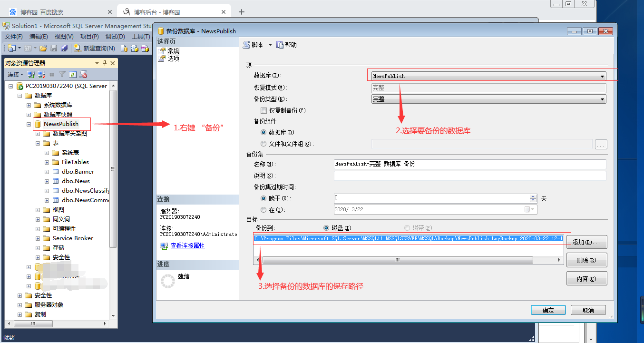Image resolution: width=644 pixels, height=343 pixels.
Task: Select the 在 expiration date radio button
Action: tap(263, 210)
